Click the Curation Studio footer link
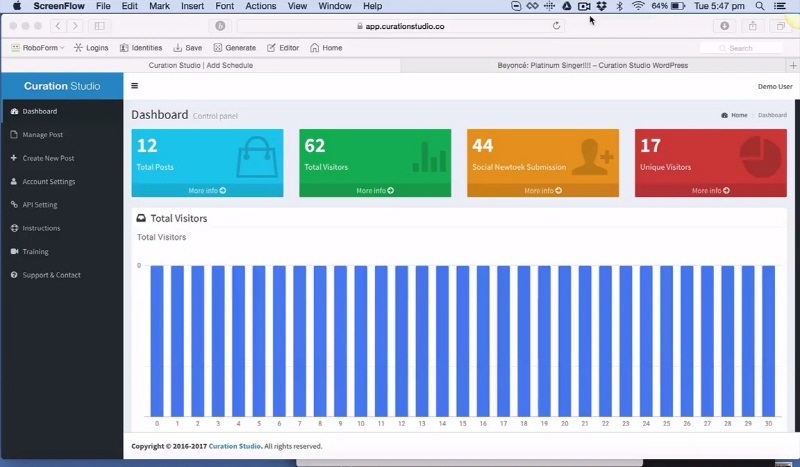Screen dimensions: 800x467 pos(235,446)
